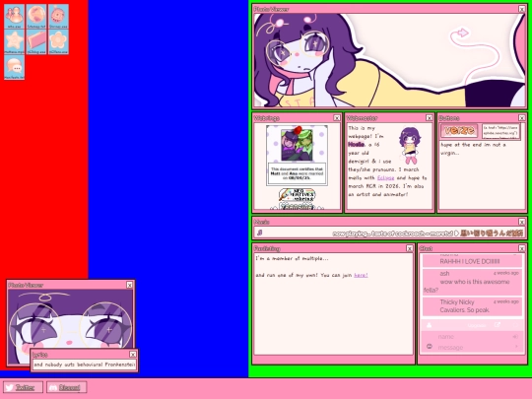Screen dimensions: 532x399
Task: Open the star-shaped desktop icon
Action: (14, 42)
